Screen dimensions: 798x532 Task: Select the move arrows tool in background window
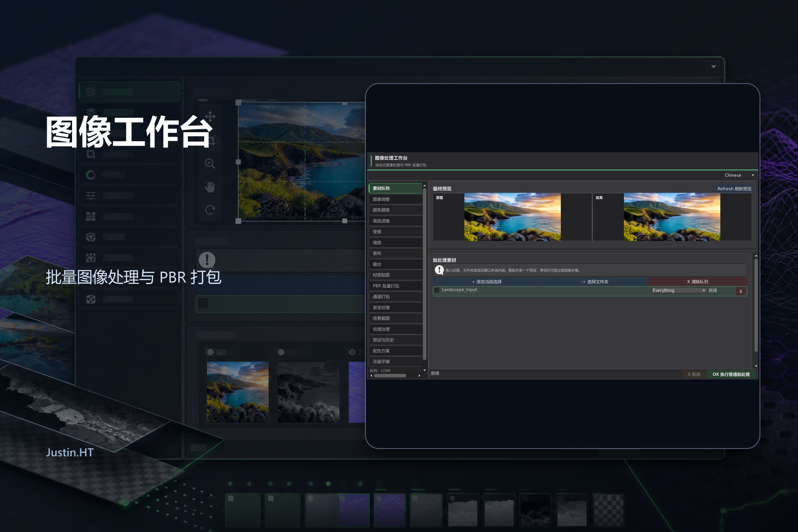click(x=210, y=116)
